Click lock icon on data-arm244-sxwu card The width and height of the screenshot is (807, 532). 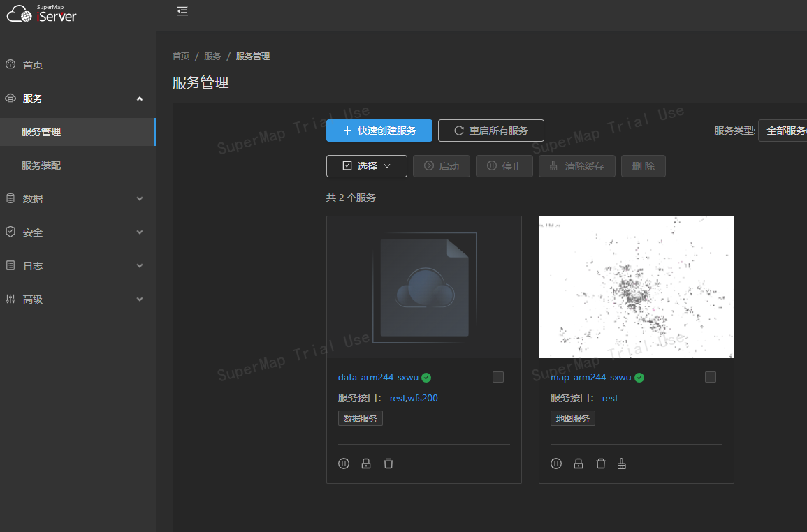366,464
